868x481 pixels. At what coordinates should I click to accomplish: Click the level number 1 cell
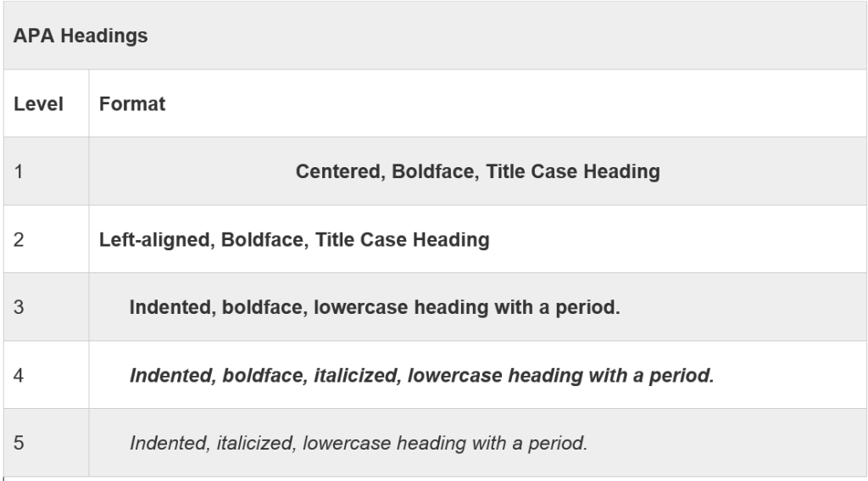point(19,172)
